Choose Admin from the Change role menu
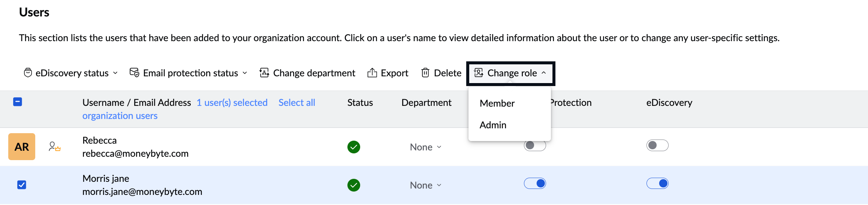 493,125
